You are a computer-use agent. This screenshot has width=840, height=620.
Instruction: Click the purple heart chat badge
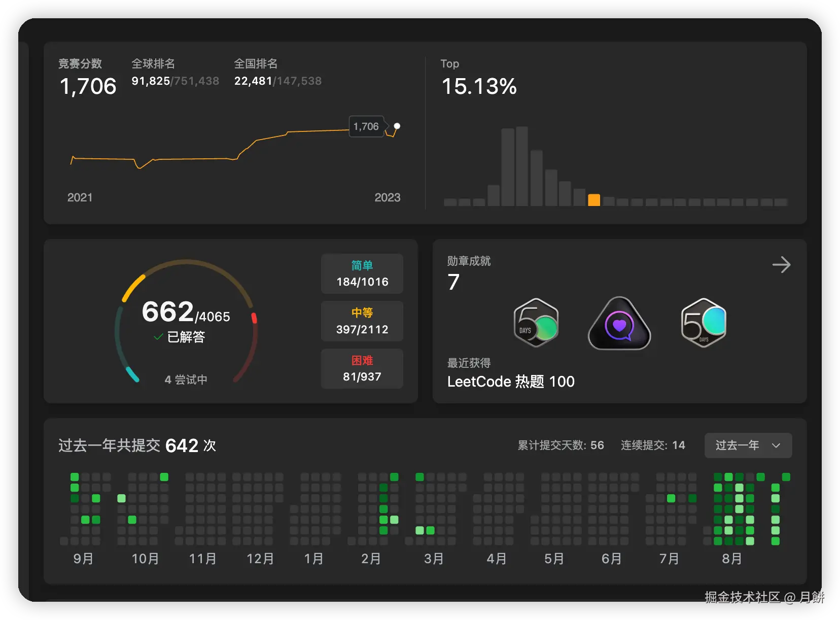click(x=619, y=324)
